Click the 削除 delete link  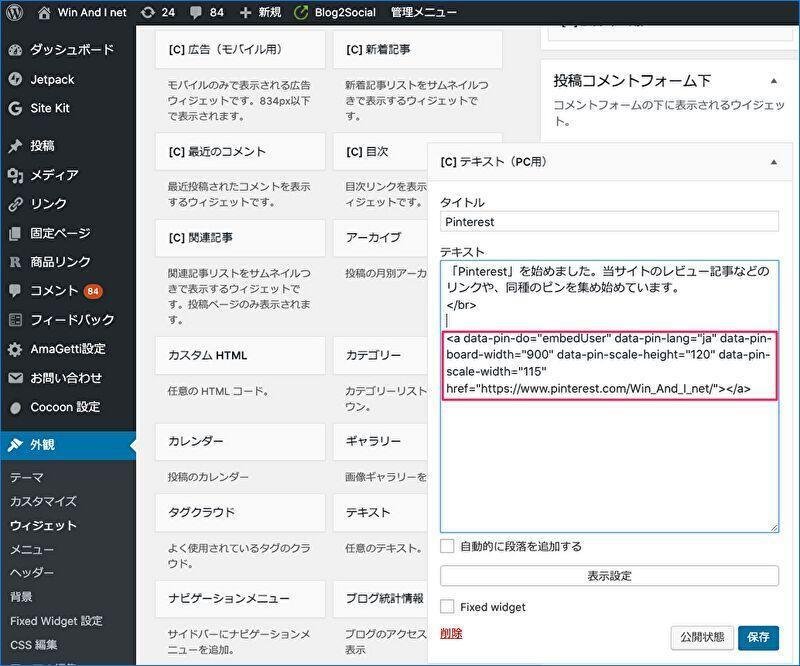coord(451,634)
